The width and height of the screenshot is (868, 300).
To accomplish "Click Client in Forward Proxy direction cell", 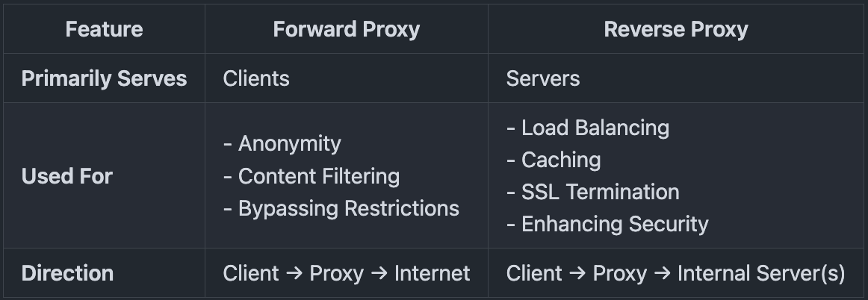I will [252, 273].
